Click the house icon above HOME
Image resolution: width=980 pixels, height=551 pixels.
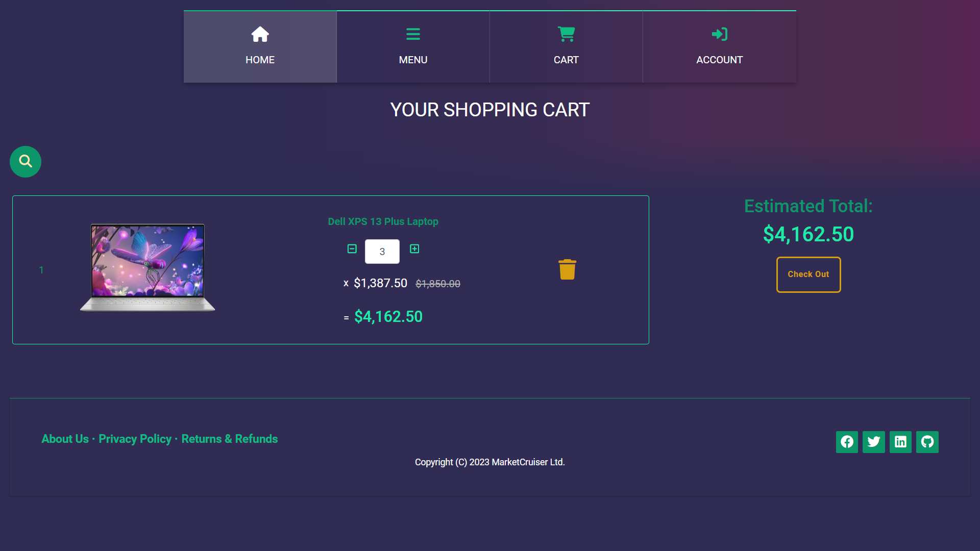[260, 34]
